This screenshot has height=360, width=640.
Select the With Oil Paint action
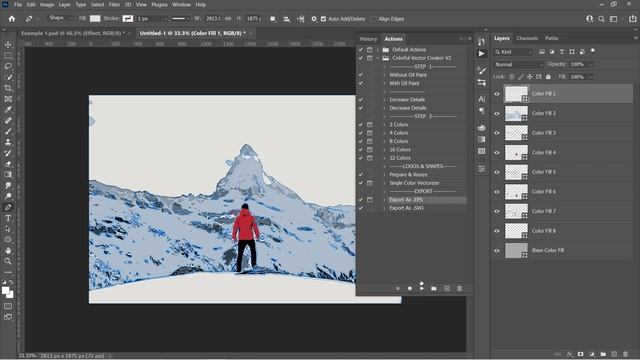tap(404, 83)
